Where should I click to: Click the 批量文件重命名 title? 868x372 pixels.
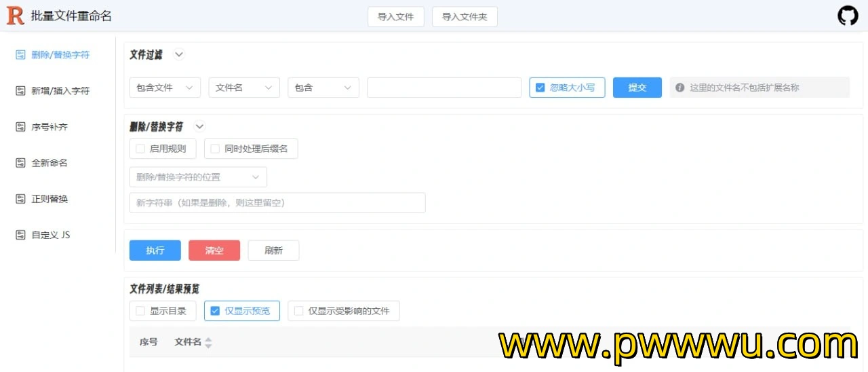click(x=71, y=16)
